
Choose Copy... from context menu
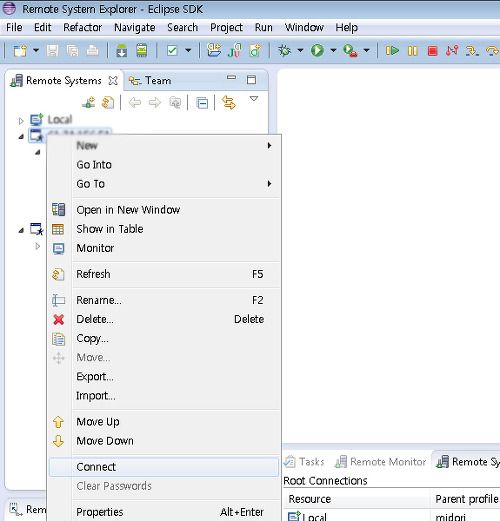coord(164,338)
